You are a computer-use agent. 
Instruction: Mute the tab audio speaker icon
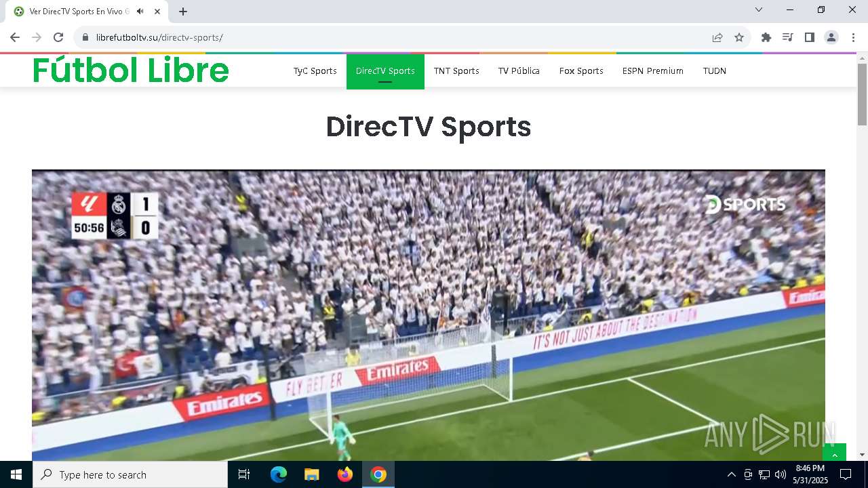point(140,12)
